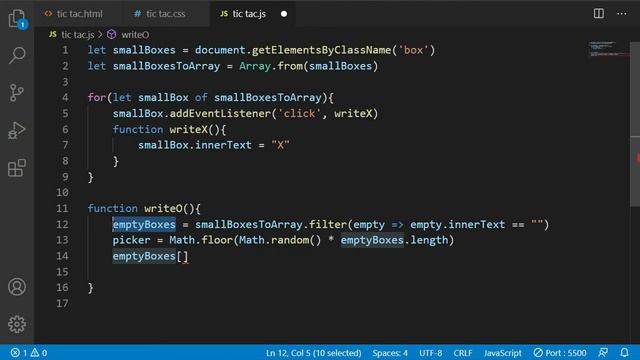Click between brackets after emptyBoxes line 14
The width and height of the screenshot is (640, 360).
click(182, 256)
